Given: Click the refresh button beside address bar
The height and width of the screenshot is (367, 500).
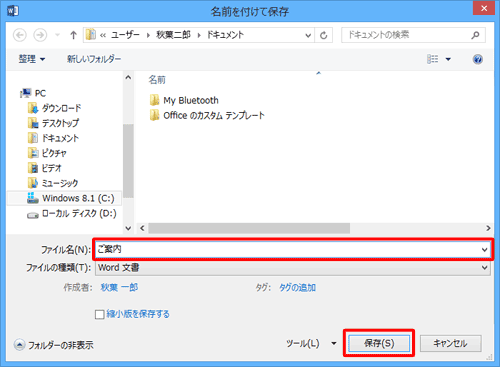Looking at the screenshot, I should (323, 35).
